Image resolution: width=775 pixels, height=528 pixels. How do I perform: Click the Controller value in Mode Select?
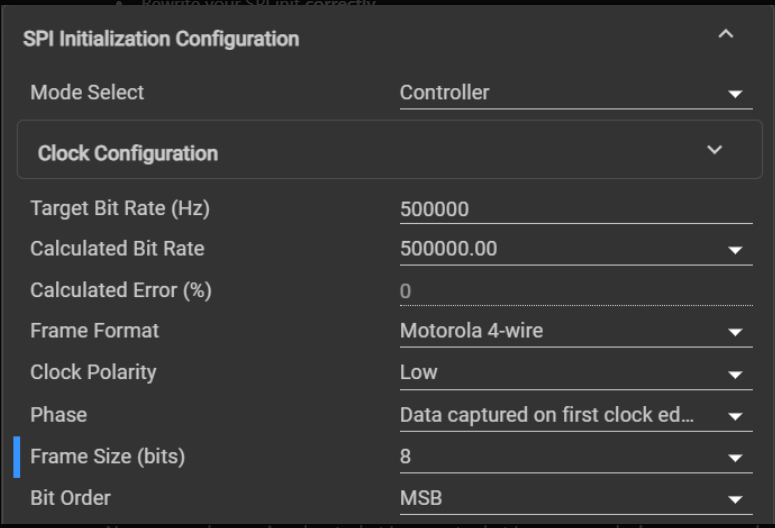[445, 92]
